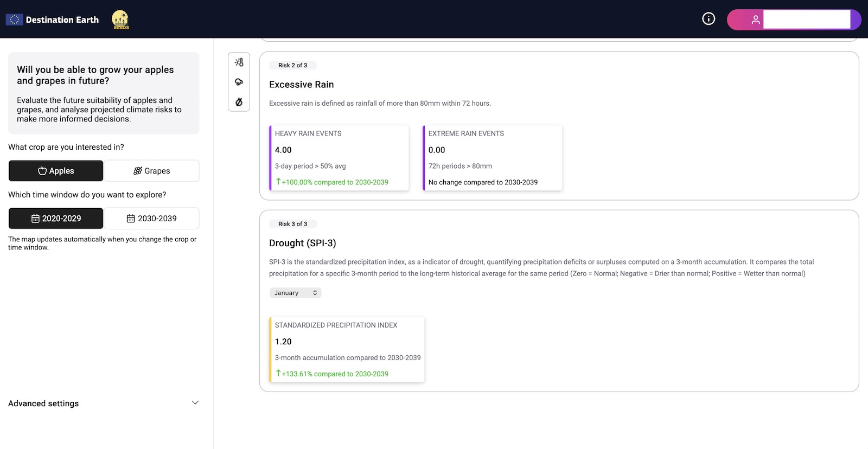
Task: Jump to excessive rain risk icon
Action: tap(239, 82)
